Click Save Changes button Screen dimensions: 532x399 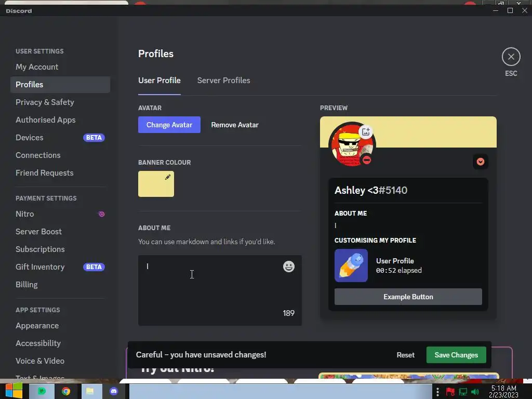tap(456, 355)
